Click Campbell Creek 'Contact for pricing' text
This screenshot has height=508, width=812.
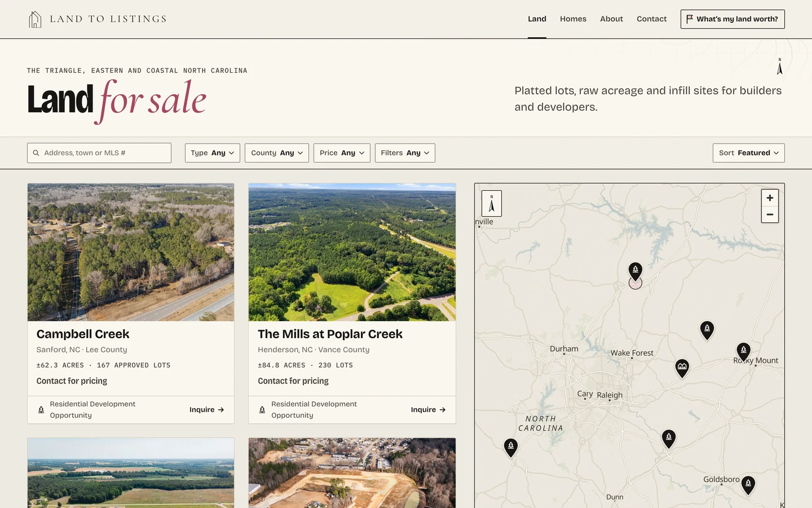[x=72, y=381]
